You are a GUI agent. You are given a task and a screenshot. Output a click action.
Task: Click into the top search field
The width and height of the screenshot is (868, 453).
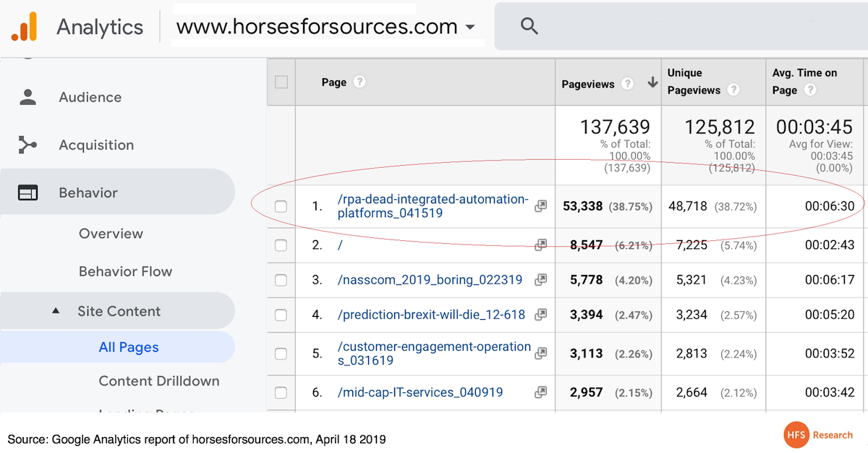click(x=681, y=26)
